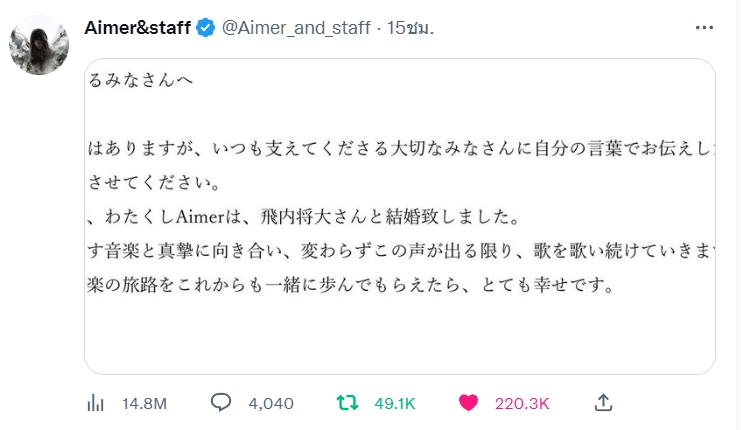
Task: Click the line ending とても幸せです
Action: (350, 284)
